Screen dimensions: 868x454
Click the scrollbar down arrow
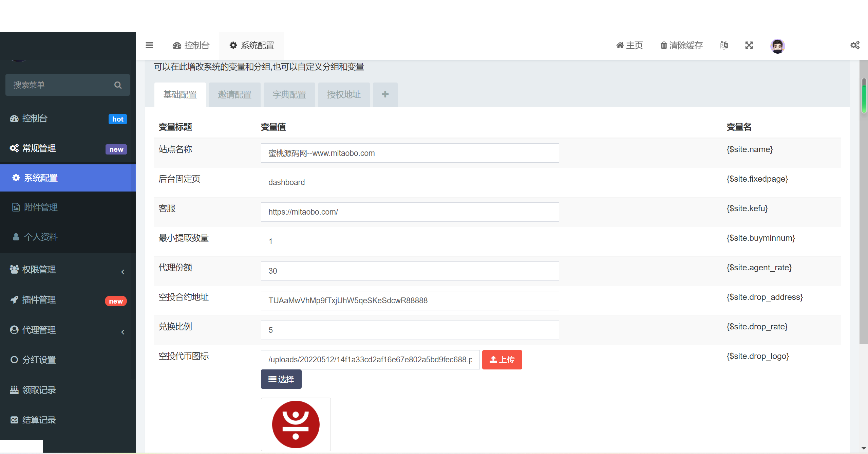pos(864,449)
